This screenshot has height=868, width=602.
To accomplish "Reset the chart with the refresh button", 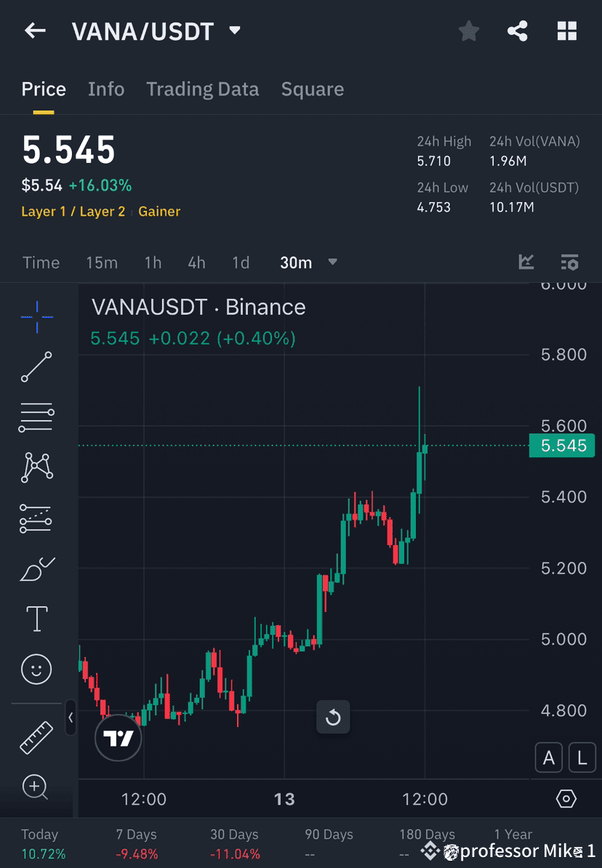I will [x=333, y=717].
